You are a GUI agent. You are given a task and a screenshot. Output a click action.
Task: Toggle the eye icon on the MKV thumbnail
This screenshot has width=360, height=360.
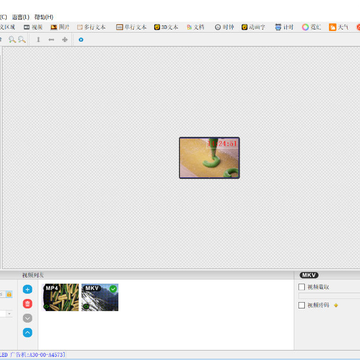[x=86, y=306]
